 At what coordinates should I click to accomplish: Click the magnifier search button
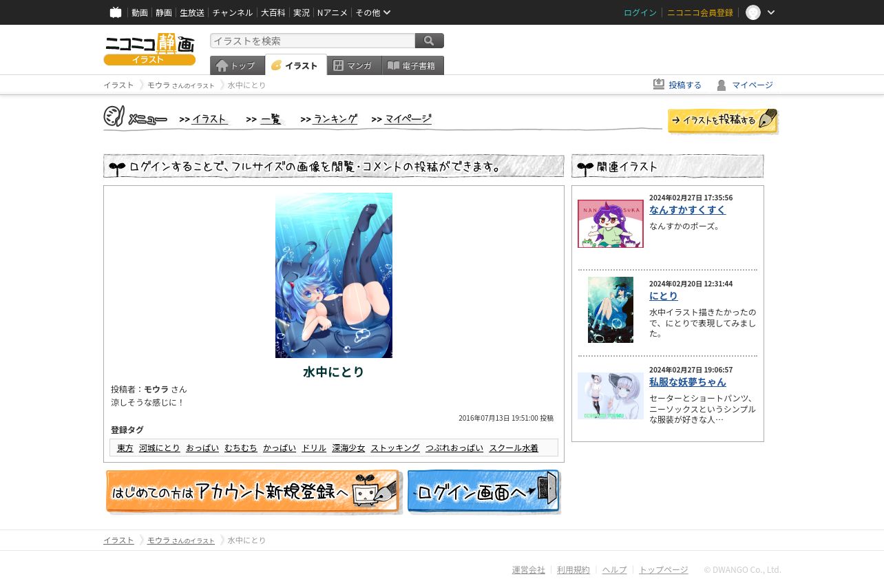coord(430,41)
